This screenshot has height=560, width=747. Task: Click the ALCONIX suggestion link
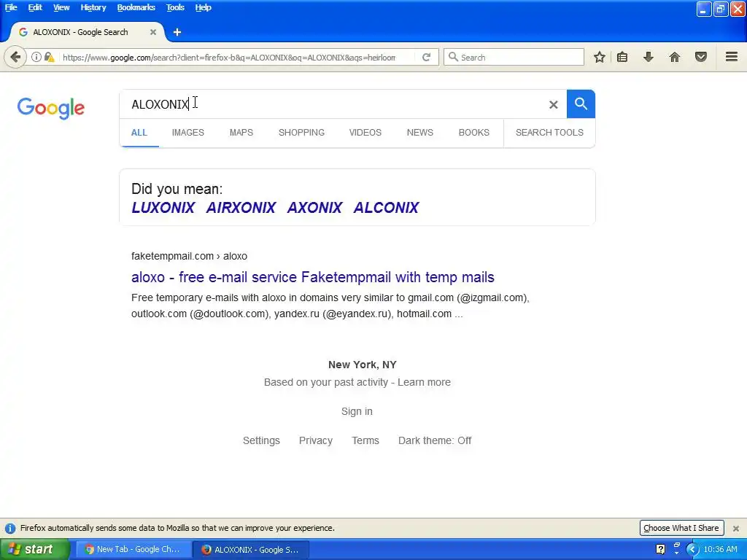387,208
